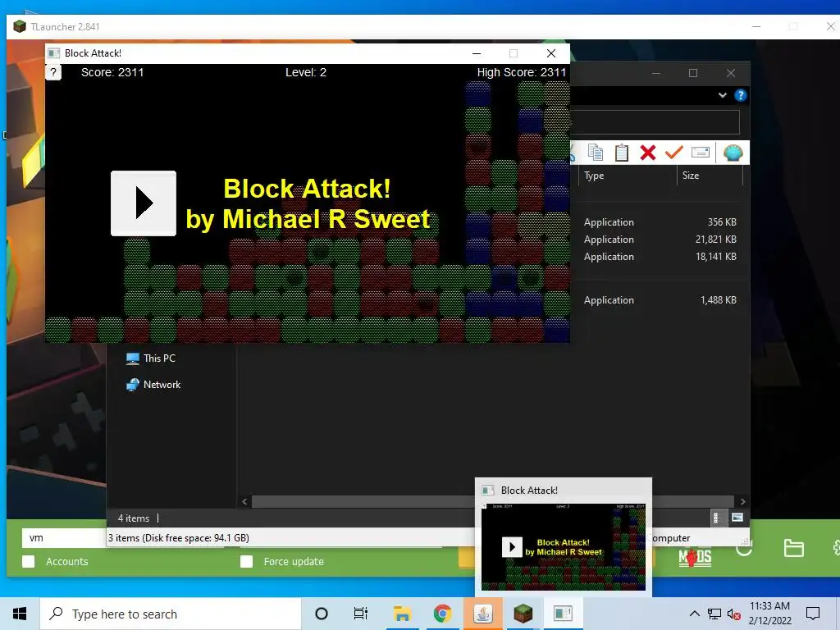840x630 pixels.
Task: Show hidden system tray icons
Action: (x=694, y=614)
